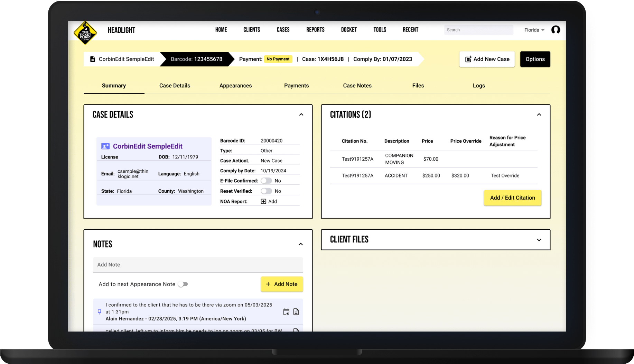Focus the Add Note text field
Viewport: 634px width, 364px height.
click(x=198, y=265)
